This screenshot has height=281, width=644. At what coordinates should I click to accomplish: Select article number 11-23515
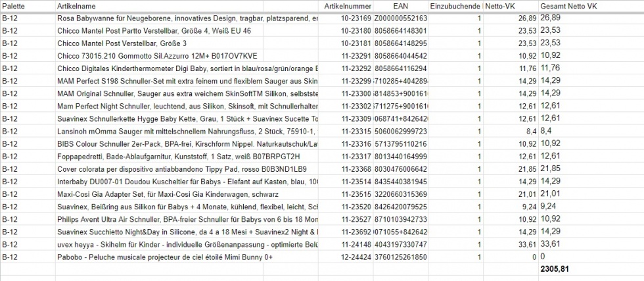pos(347,194)
